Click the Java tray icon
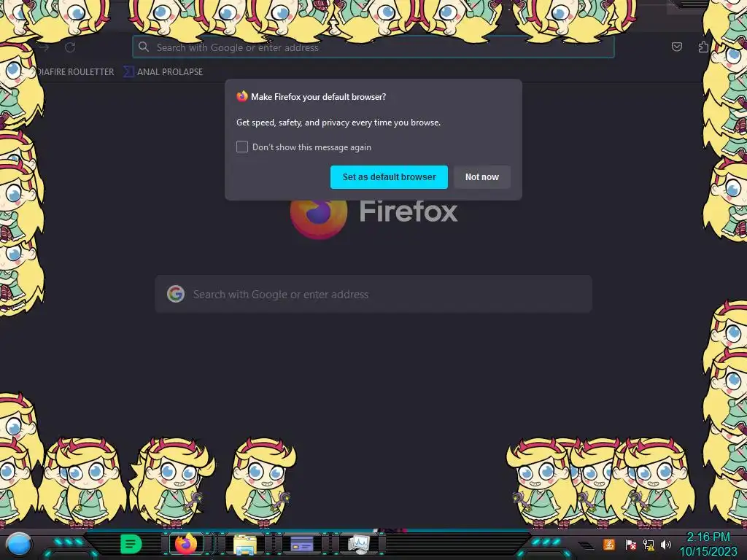747x560 pixels. click(x=609, y=544)
